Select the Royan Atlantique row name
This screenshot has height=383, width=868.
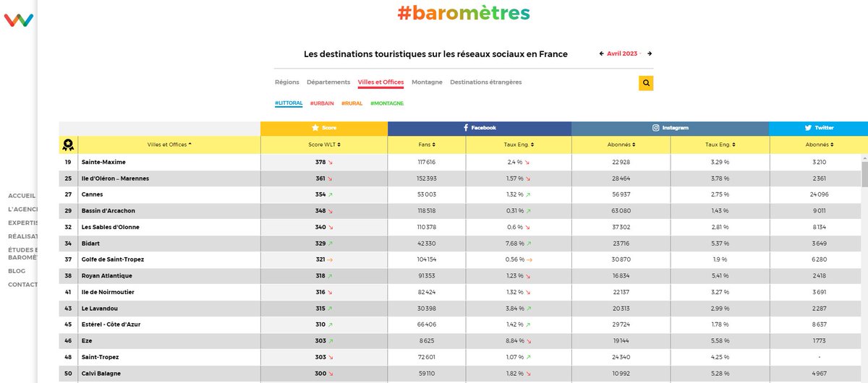(107, 276)
